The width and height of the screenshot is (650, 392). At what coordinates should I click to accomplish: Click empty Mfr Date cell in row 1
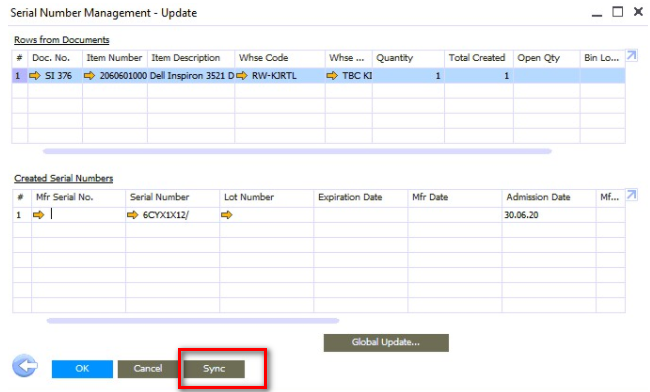[x=455, y=215]
